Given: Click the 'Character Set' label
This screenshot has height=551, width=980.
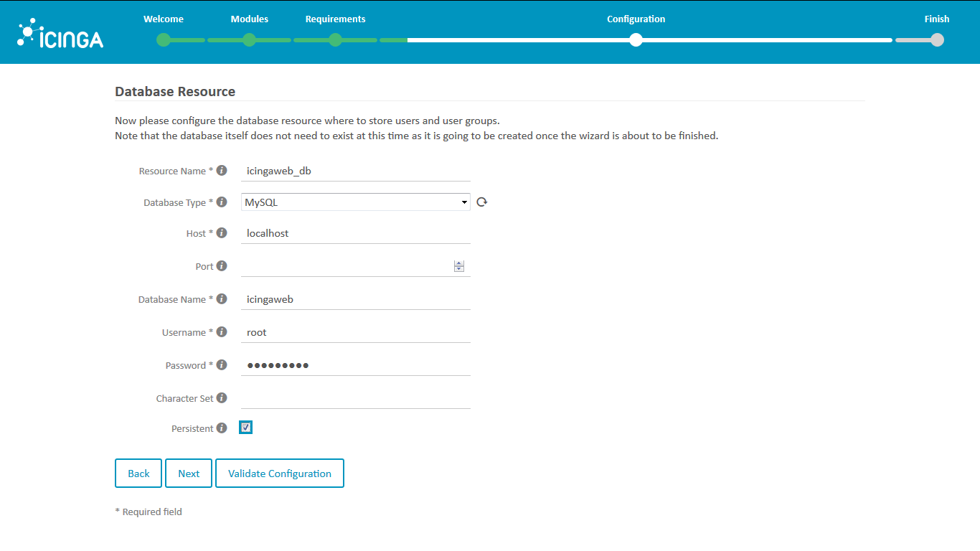Looking at the screenshot, I should click(x=184, y=398).
